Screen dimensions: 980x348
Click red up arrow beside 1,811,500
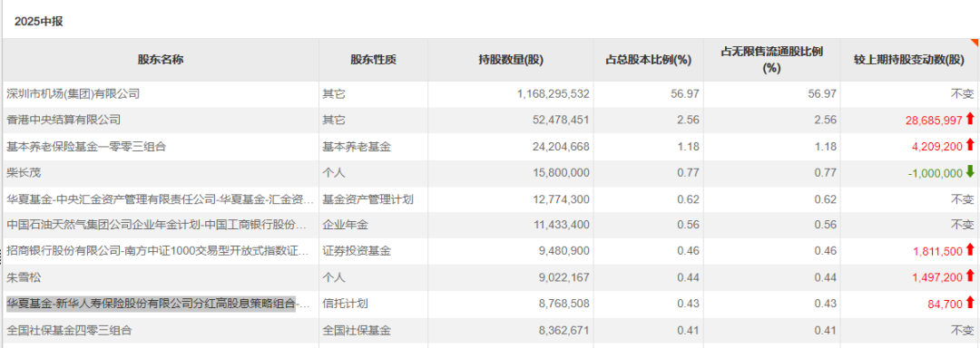pyautogui.click(x=970, y=251)
